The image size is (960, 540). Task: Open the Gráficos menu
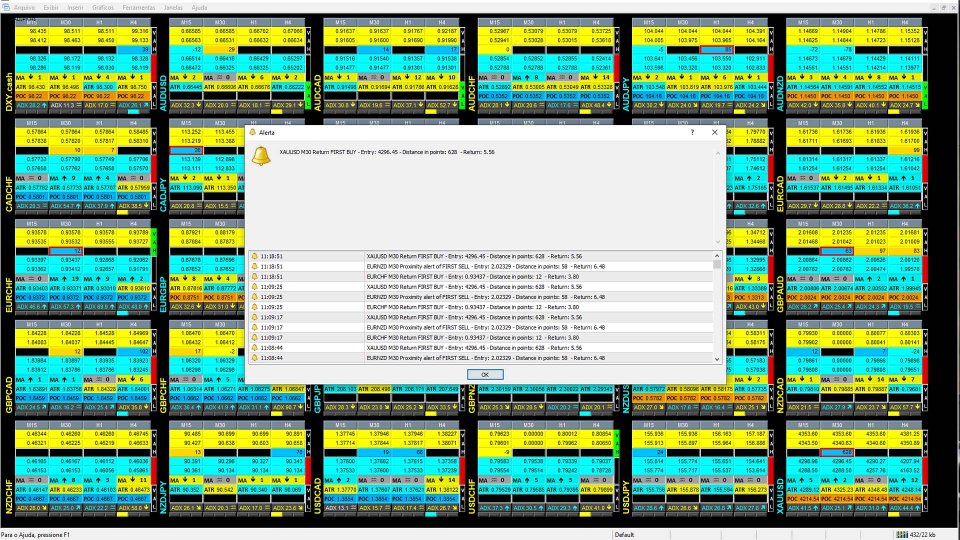pos(103,7)
